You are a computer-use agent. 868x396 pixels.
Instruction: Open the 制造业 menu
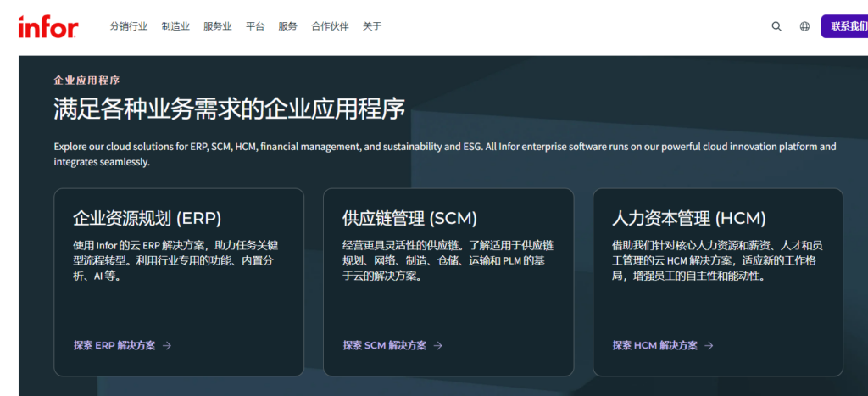coord(175,26)
